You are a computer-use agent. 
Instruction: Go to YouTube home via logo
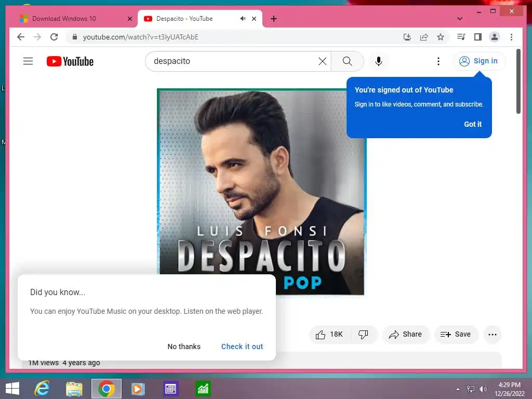[x=70, y=61]
